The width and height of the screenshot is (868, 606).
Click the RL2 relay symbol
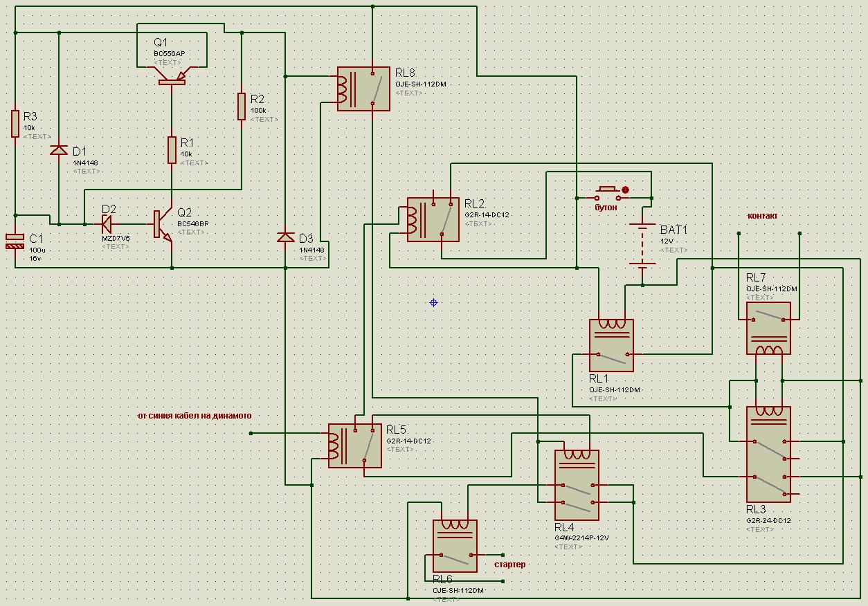pos(433,220)
